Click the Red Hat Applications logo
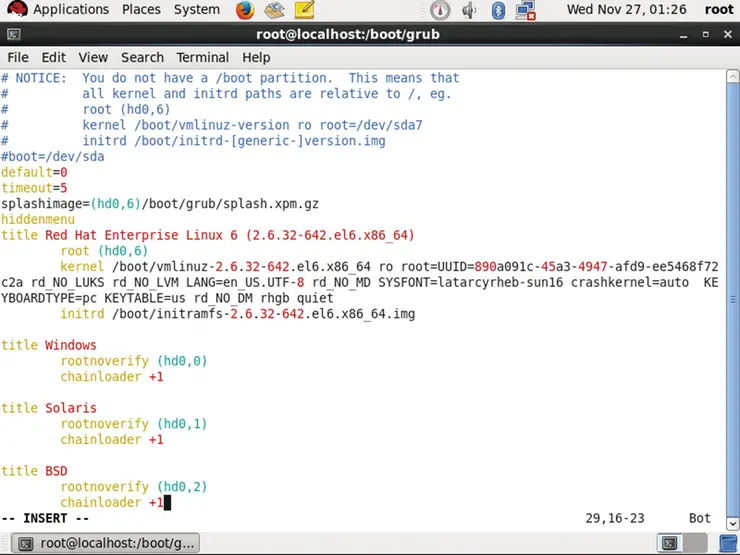The width and height of the screenshot is (740, 555). tap(15, 10)
